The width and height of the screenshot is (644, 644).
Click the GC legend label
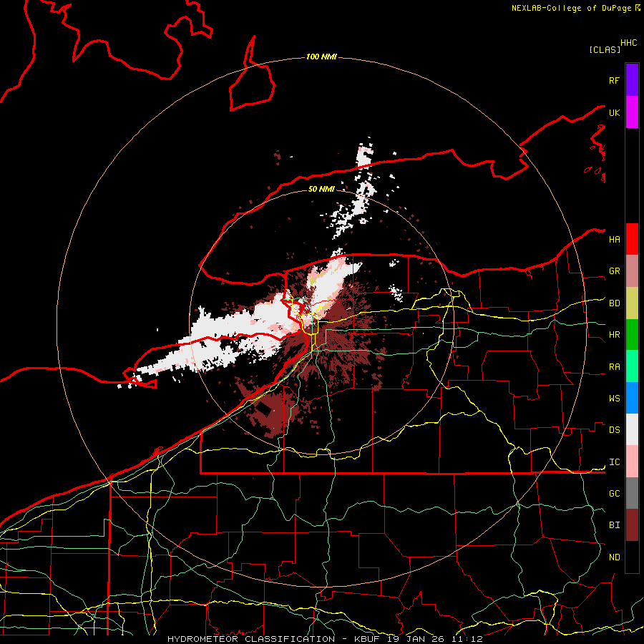pyautogui.click(x=614, y=494)
